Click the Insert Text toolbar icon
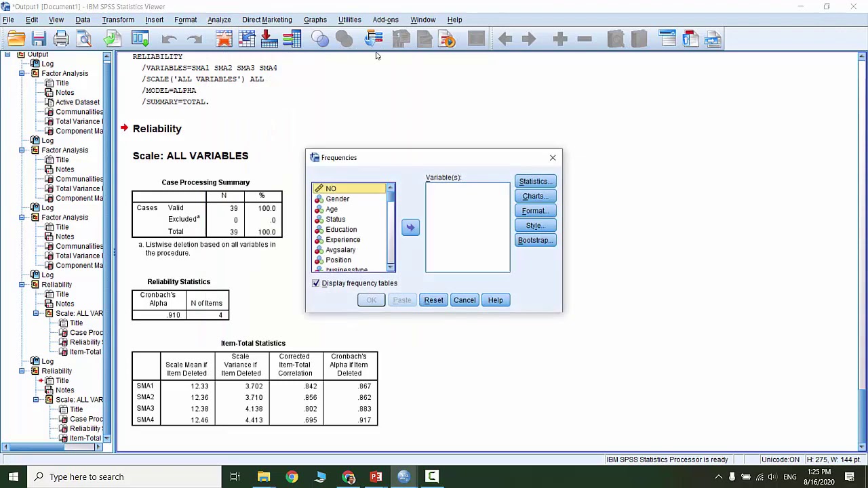 click(x=713, y=39)
